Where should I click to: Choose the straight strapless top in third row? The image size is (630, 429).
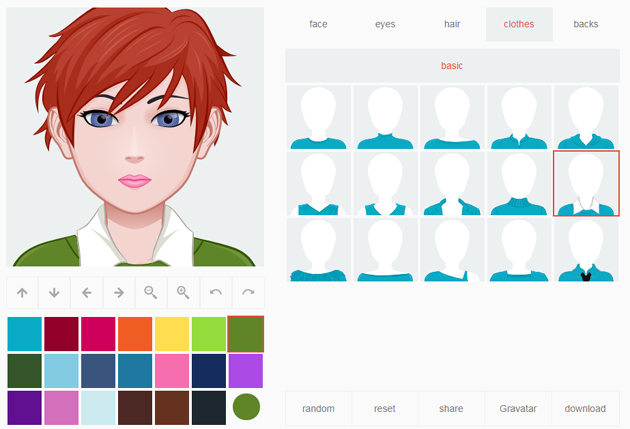pyautogui.click(x=385, y=250)
